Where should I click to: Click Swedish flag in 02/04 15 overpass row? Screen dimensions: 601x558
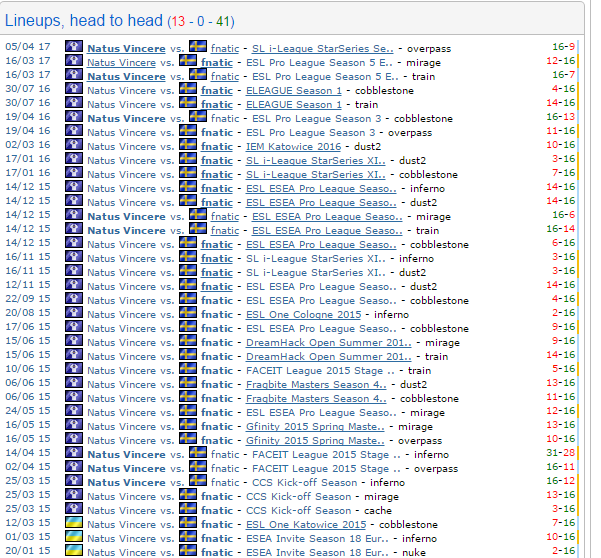198,466
